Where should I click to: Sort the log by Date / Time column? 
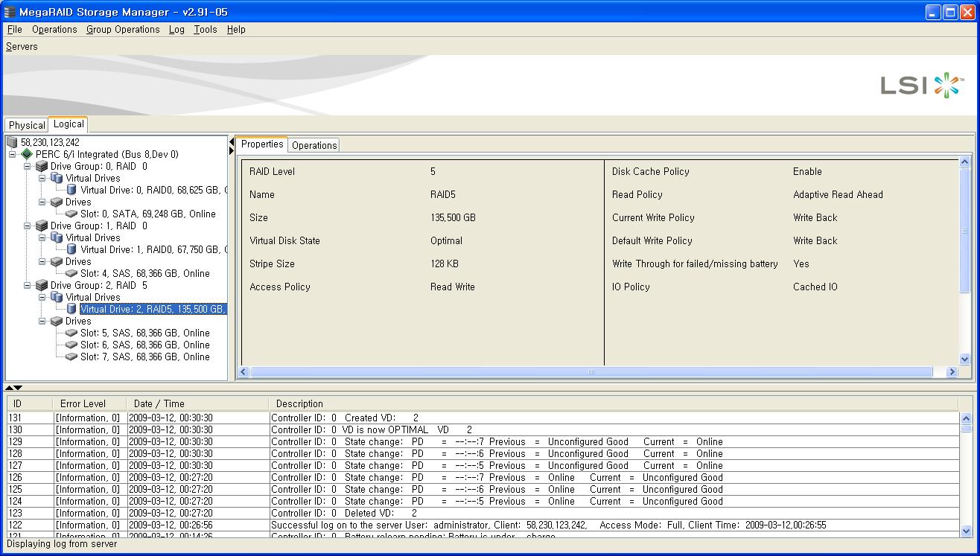(x=197, y=403)
